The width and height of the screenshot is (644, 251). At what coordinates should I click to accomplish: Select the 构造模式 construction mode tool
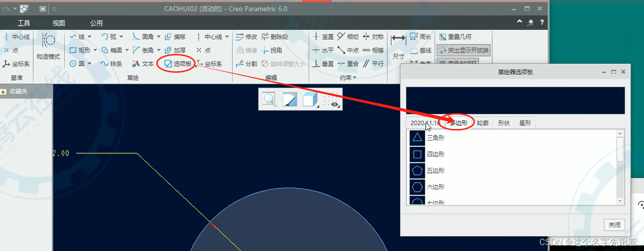click(x=48, y=47)
